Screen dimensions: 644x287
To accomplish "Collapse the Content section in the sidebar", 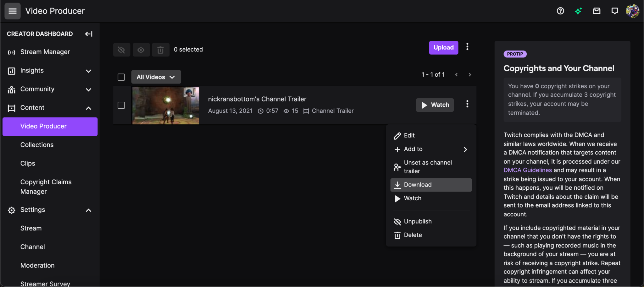I will (x=88, y=108).
